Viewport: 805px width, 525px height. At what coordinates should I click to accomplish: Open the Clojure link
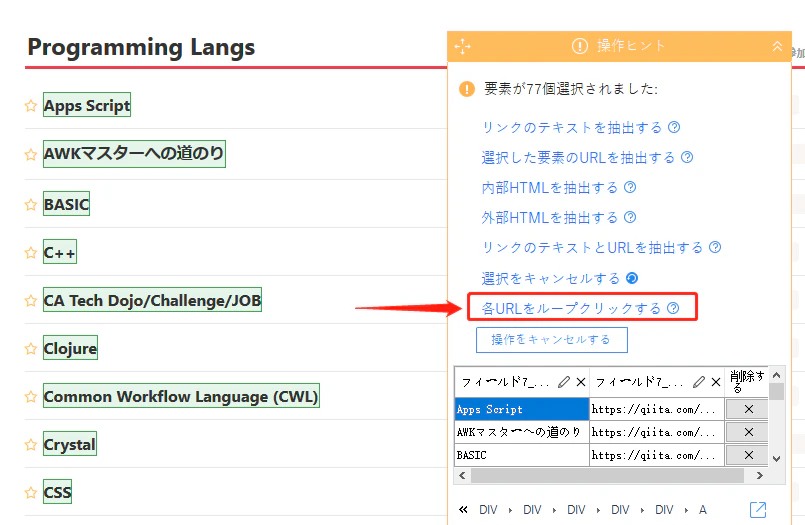[x=70, y=348]
